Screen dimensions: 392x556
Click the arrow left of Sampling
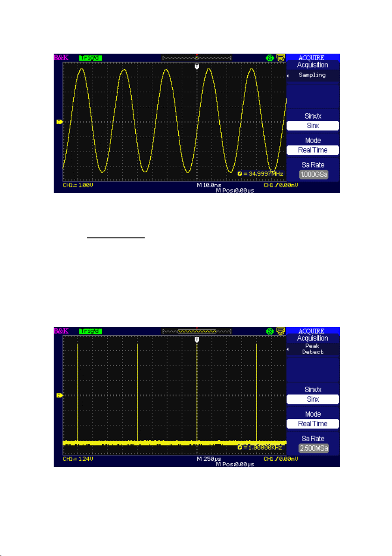(x=288, y=76)
